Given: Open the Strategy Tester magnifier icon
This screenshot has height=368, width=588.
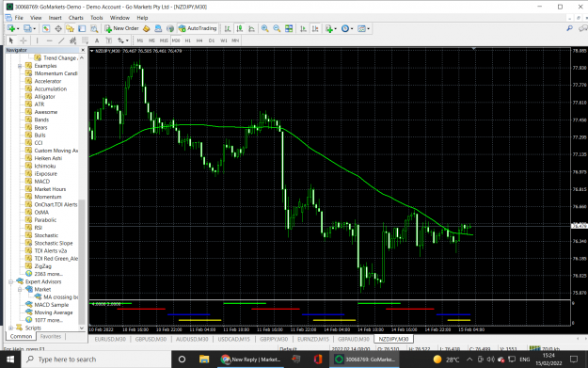Looking at the screenshot, I should point(94,28).
